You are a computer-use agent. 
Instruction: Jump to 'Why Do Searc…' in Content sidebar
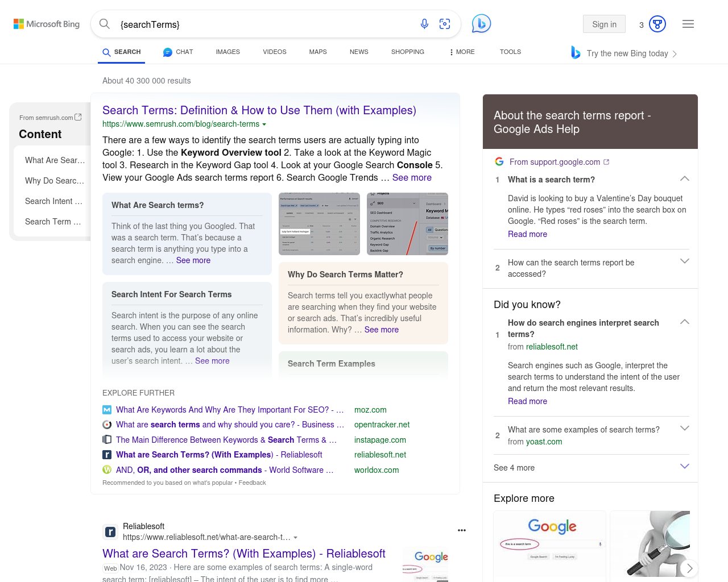tap(55, 181)
